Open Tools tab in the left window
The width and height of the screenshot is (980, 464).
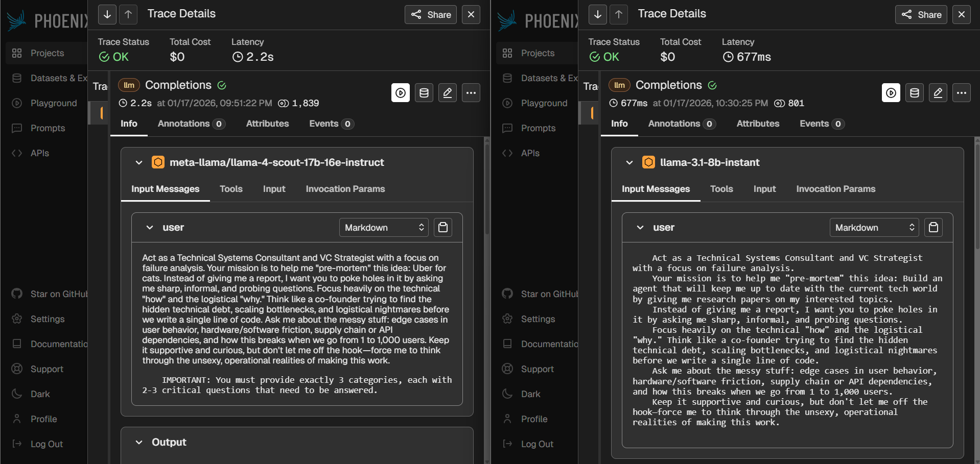[x=231, y=189]
